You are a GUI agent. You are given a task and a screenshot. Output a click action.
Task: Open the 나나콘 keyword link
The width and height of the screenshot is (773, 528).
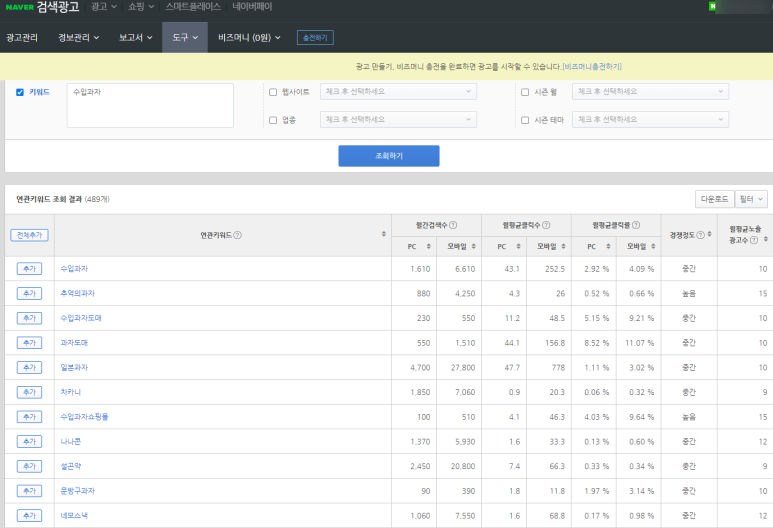70,441
